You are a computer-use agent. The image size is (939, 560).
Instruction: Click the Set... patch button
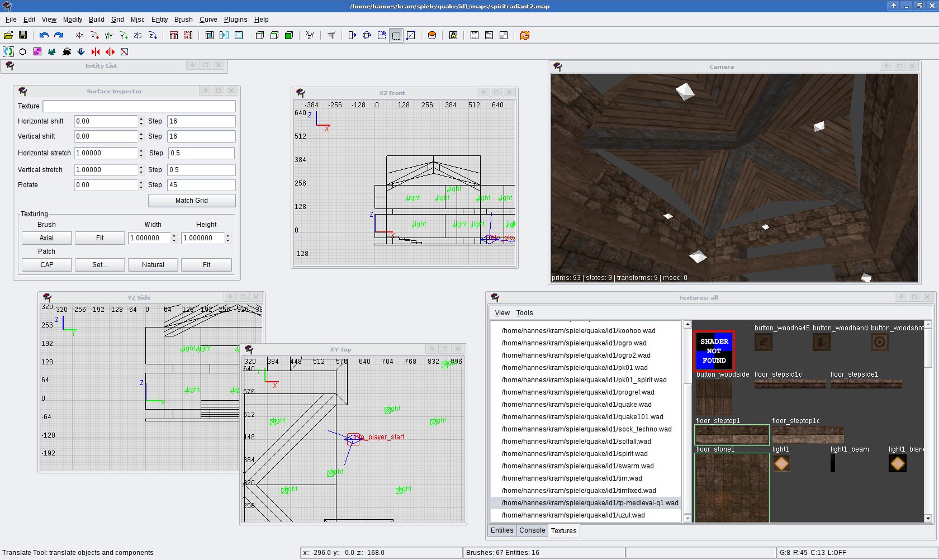pos(100,265)
